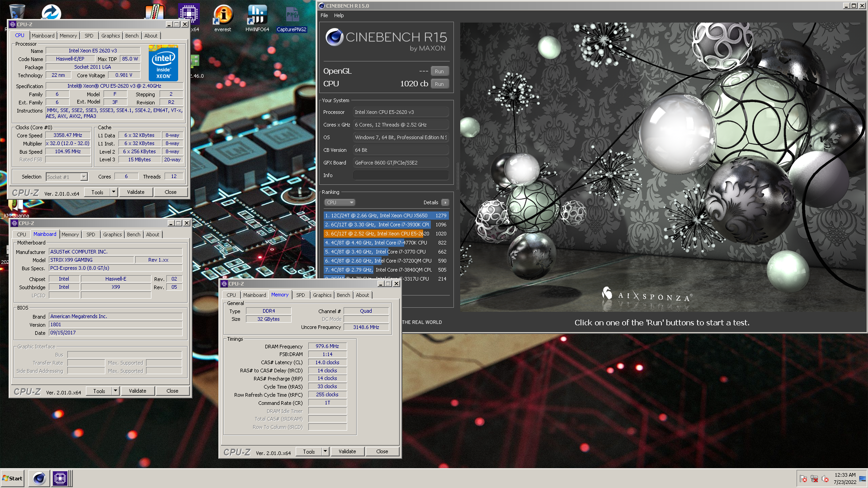Run the OpenGL benchmark
The width and height of the screenshot is (868, 488).
tap(439, 71)
